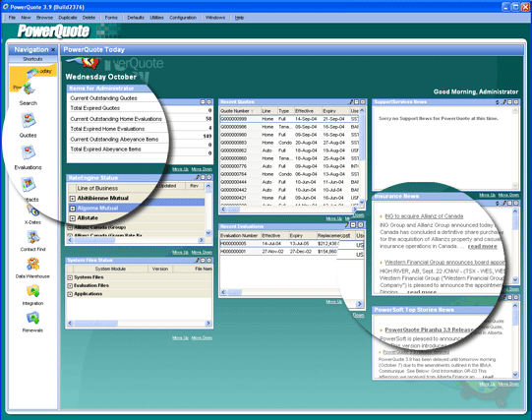
Task: Edit SupportServices News panel pencil icon
Action: click(504, 101)
